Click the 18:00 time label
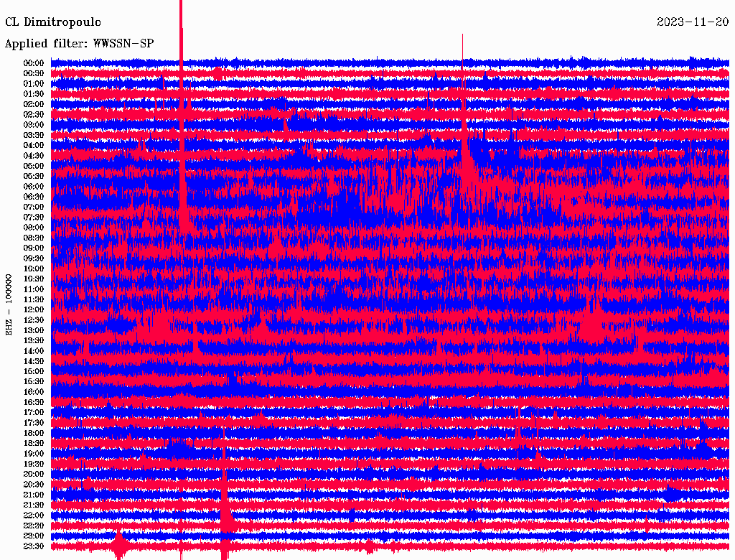 (34, 433)
